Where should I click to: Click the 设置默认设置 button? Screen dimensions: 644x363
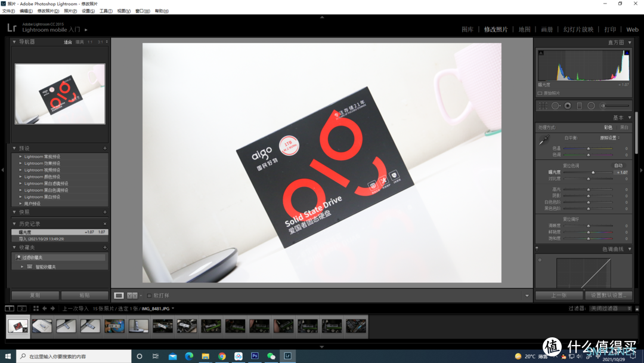click(x=609, y=295)
